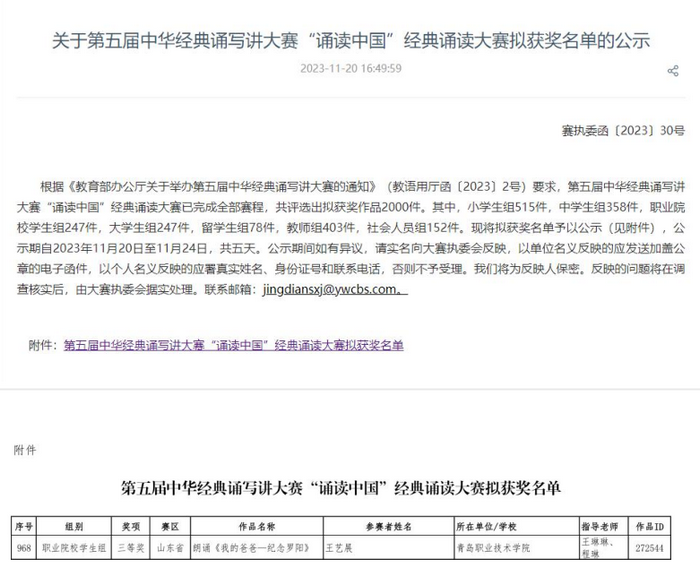700x585 pixels.
Task: Click the 附件 label above the table title
Action: (x=25, y=450)
